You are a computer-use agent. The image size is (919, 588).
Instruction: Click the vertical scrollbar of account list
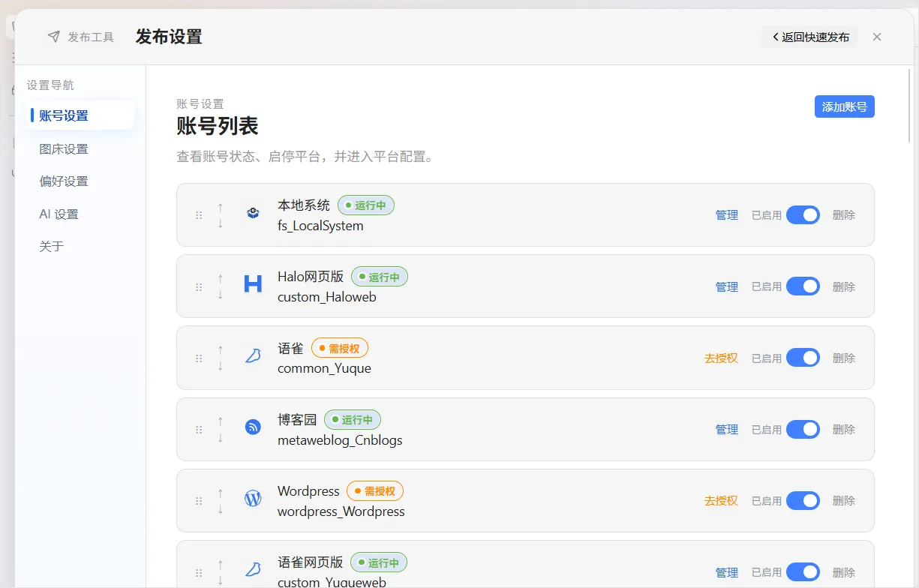[x=910, y=105]
